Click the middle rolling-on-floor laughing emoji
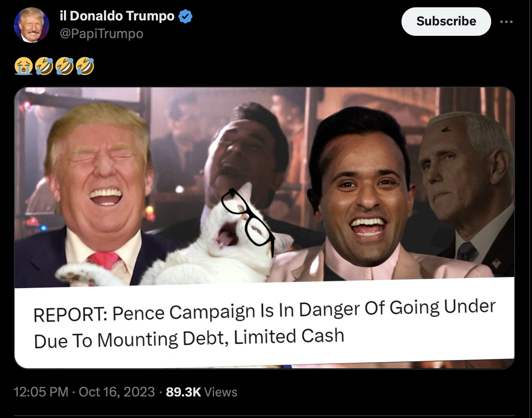 (x=64, y=66)
